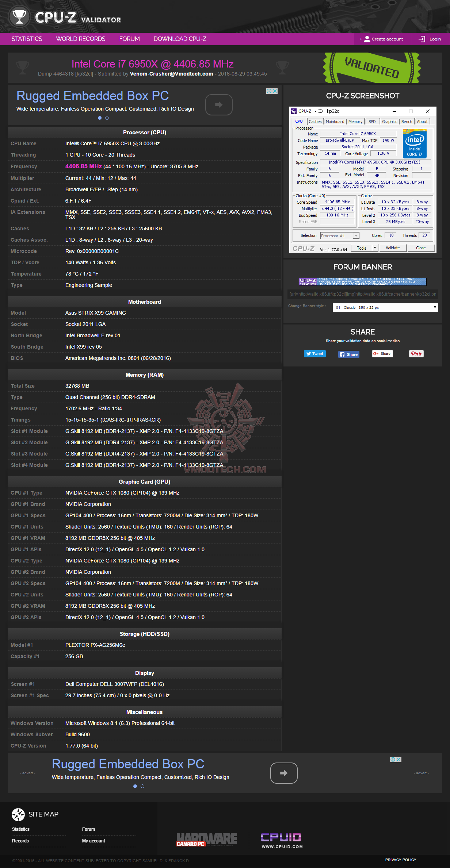Switch to the SPD tab
The height and width of the screenshot is (868, 450).
tap(372, 122)
